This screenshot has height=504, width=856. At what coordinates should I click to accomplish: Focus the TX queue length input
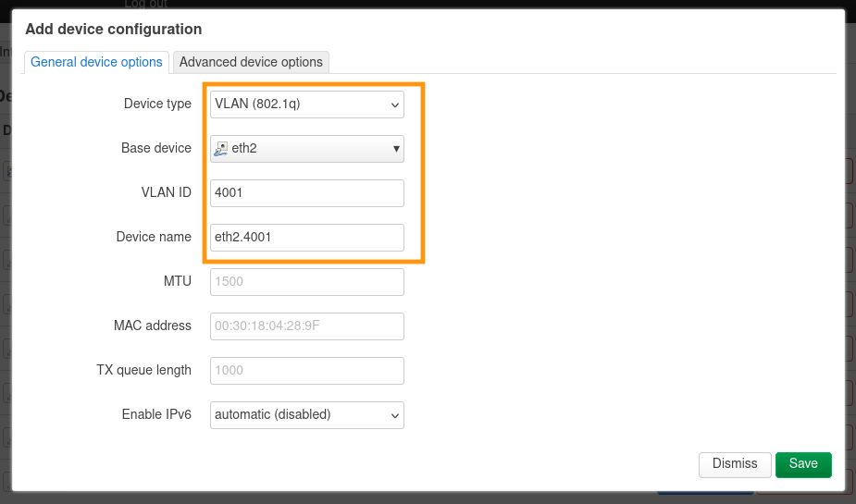pos(306,370)
